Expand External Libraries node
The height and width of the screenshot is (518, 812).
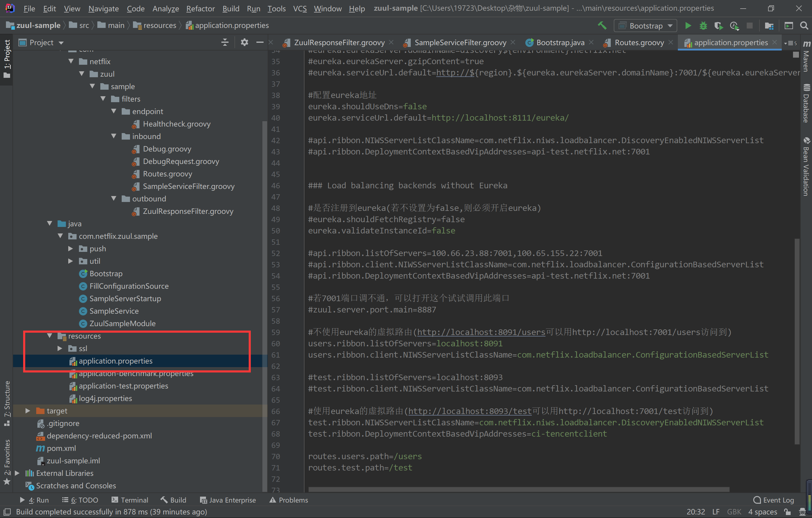[x=17, y=473]
